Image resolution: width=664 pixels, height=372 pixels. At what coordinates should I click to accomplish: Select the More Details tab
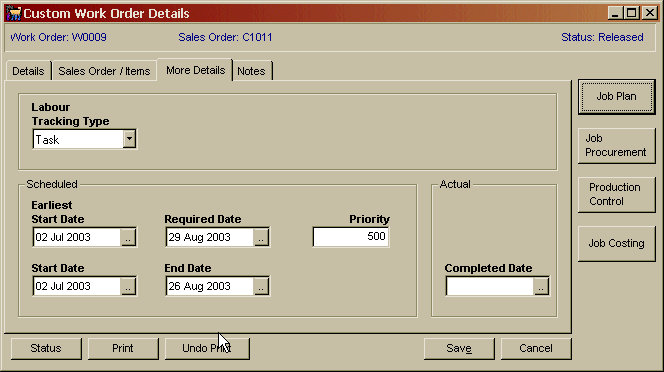[195, 70]
